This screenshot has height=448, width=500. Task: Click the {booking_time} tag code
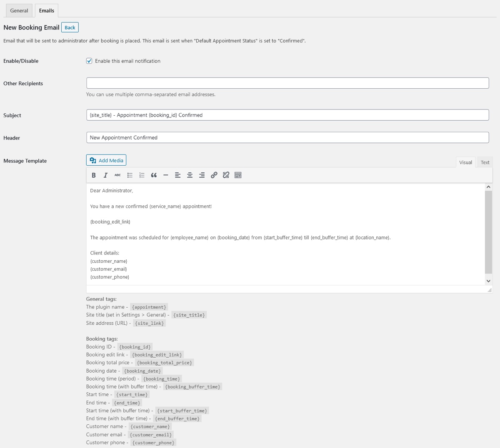pos(162,379)
